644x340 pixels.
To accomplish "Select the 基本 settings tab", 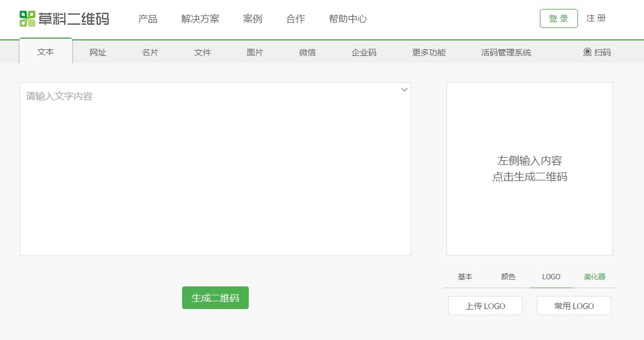I will 465,277.
